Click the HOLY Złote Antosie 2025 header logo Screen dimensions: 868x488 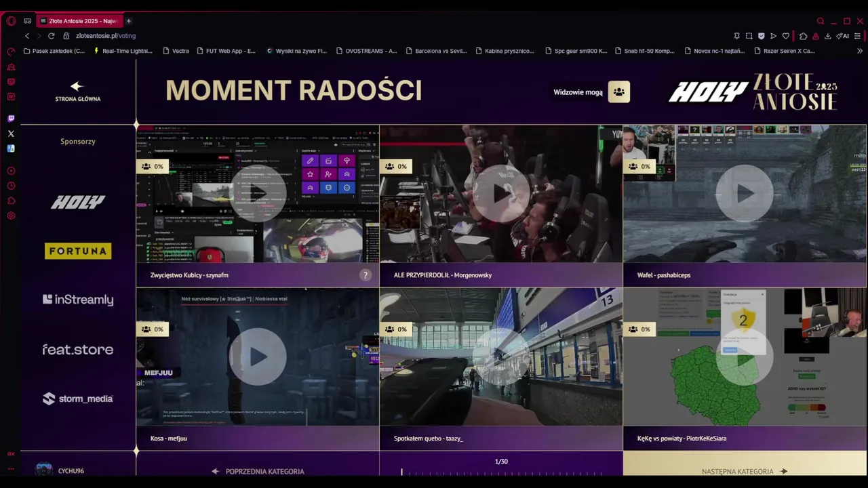753,92
